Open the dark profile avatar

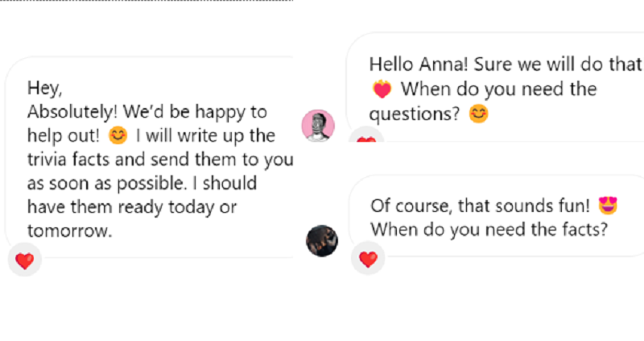point(322,240)
